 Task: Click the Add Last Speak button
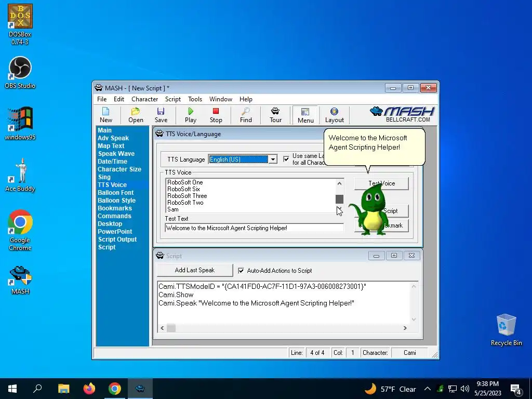point(195,270)
